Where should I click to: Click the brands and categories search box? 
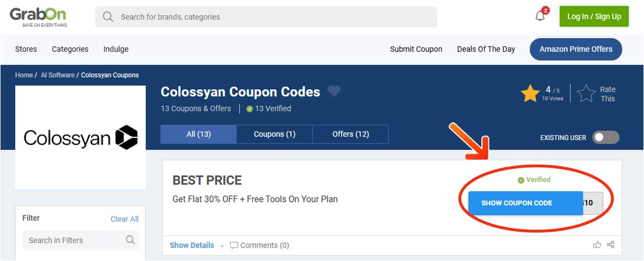tap(267, 17)
